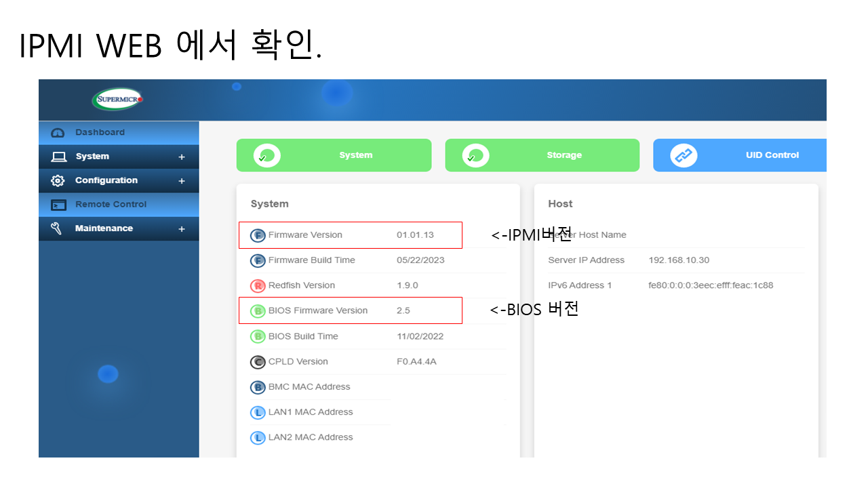The image size is (868, 488).
Task: Click the CPLD Version C icon
Action: coord(258,362)
